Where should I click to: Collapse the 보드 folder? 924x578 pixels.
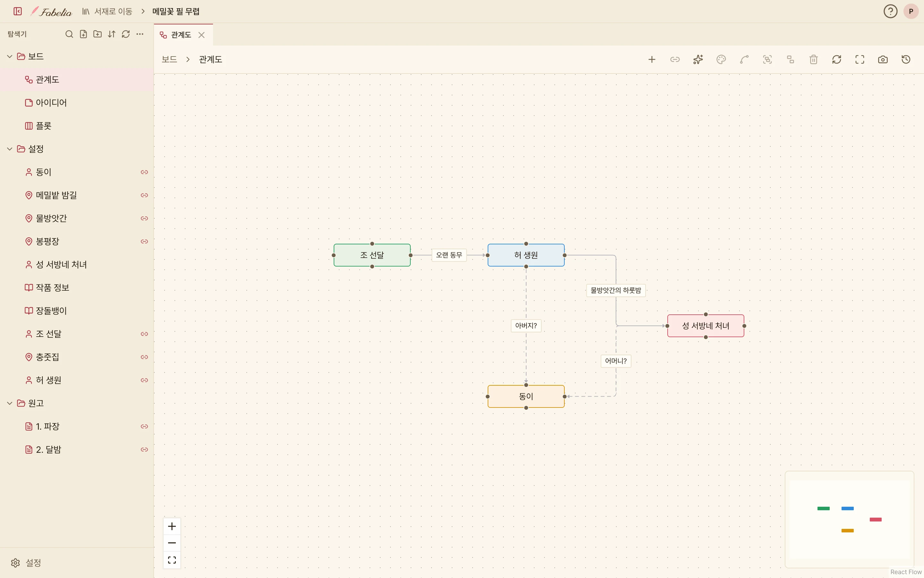tap(10, 57)
